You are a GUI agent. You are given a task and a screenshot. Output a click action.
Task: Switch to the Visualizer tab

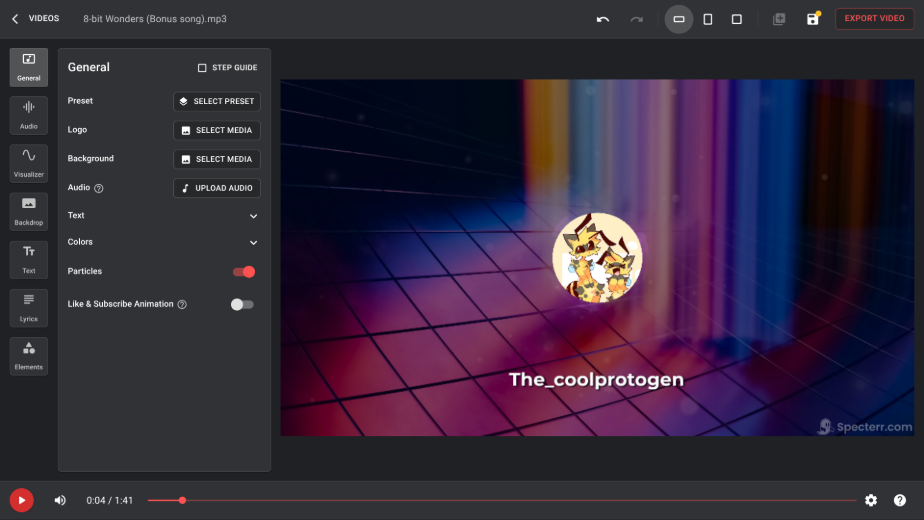click(29, 163)
